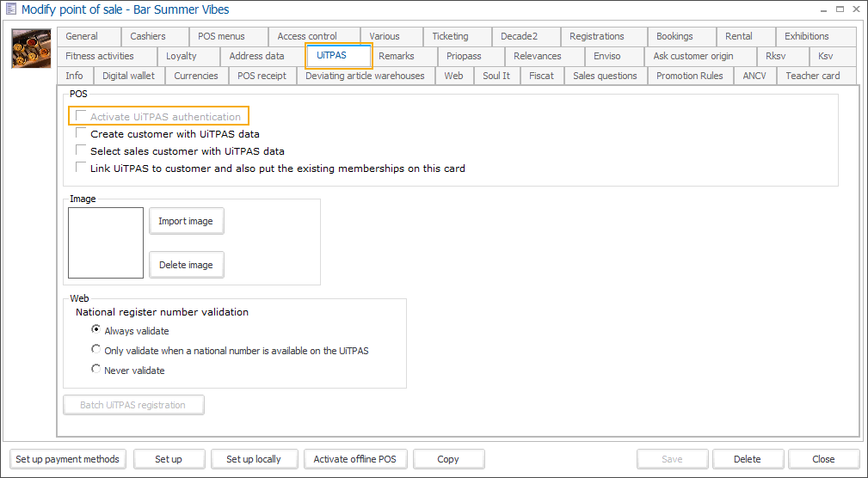Click the empty image preview box
Screen dimensions: 868x478
point(106,242)
